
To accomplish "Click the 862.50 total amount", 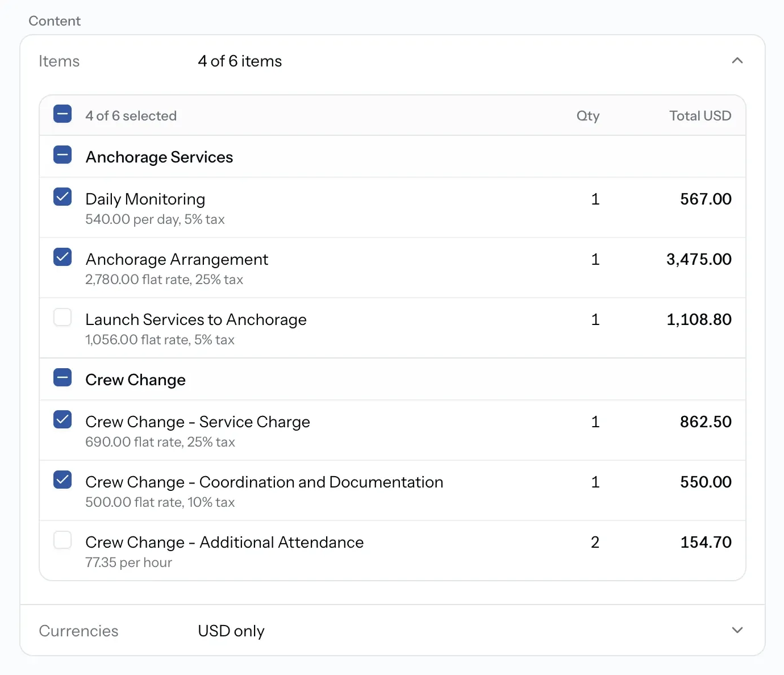I will (706, 422).
